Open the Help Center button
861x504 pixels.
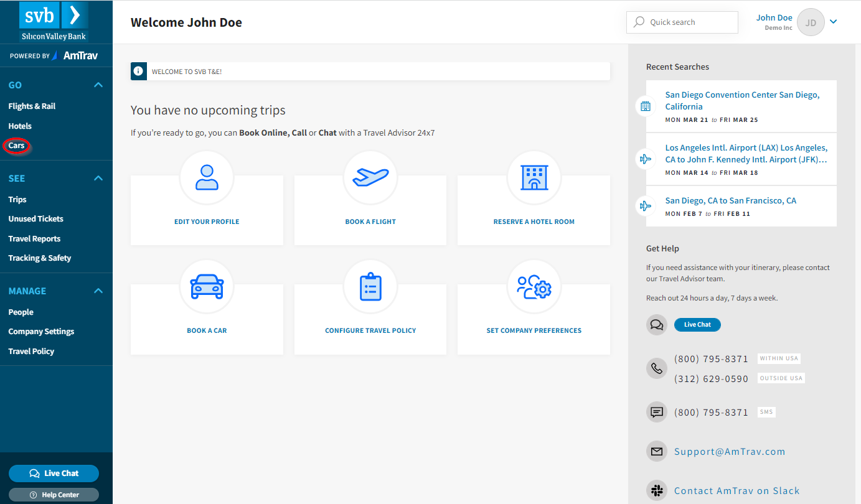54,495
